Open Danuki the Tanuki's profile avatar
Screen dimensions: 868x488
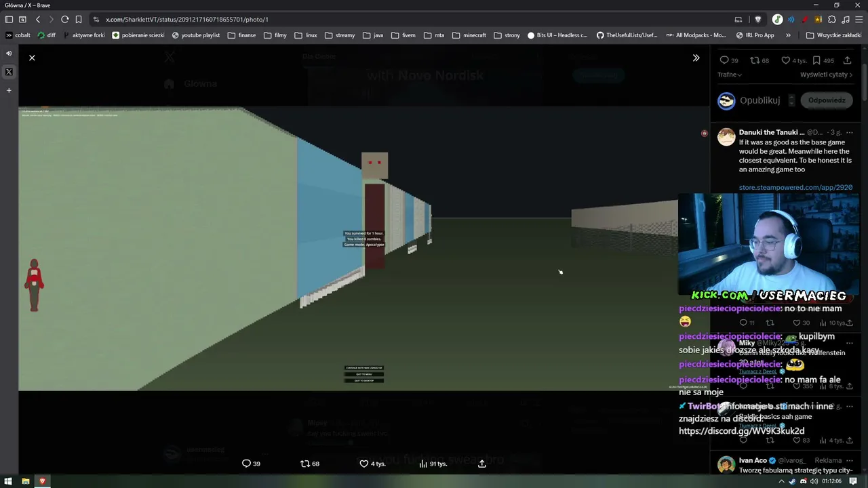(726, 137)
